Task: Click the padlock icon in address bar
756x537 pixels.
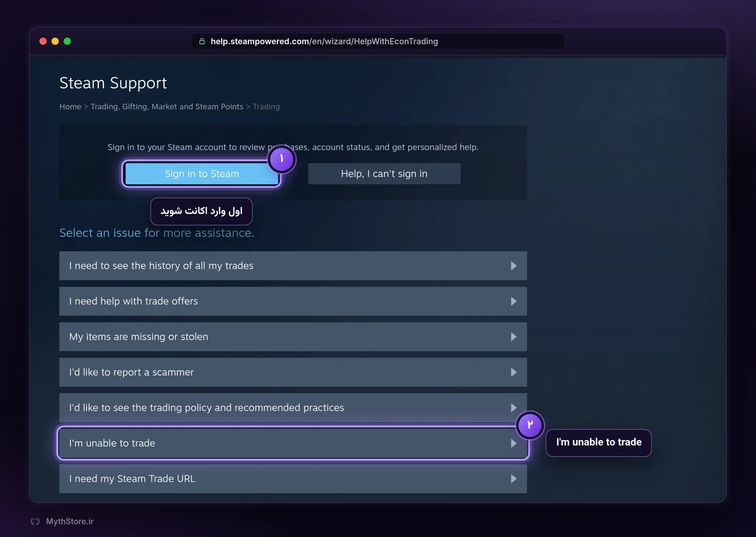Action: pos(202,41)
